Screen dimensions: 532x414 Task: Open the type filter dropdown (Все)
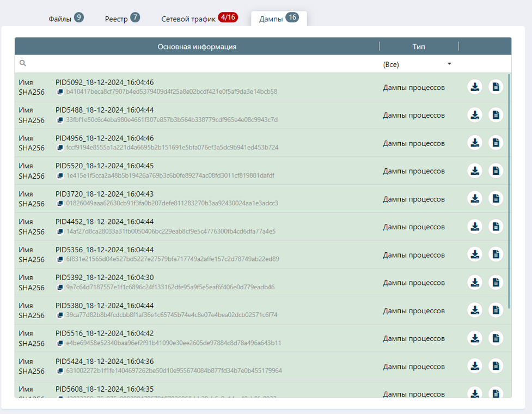point(418,64)
